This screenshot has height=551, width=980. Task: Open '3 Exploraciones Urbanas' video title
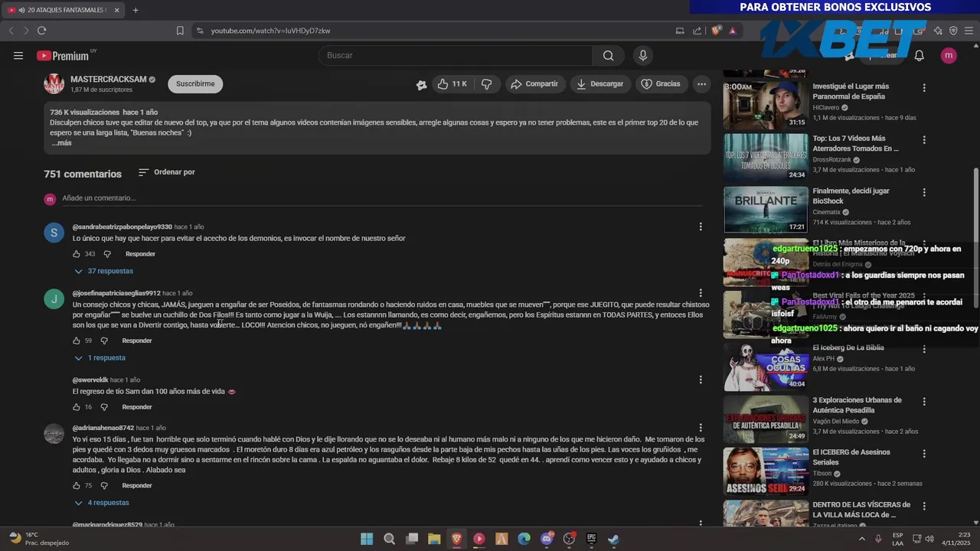[x=857, y=405]
